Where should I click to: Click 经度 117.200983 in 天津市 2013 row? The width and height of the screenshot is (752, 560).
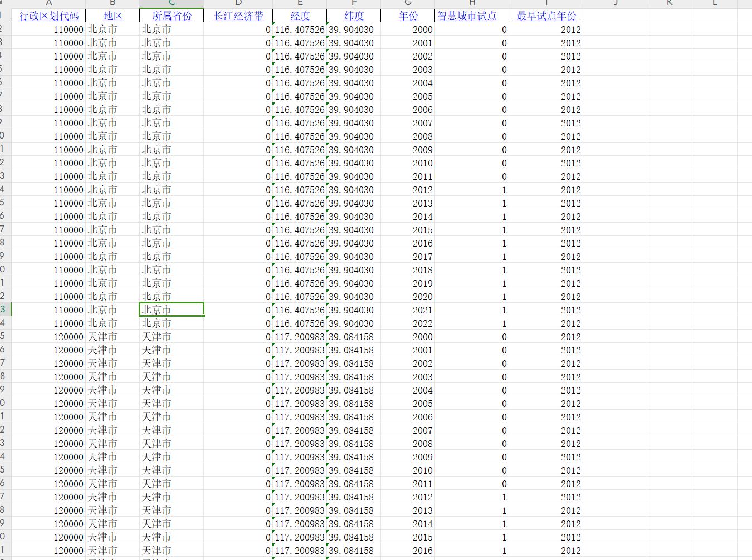(300, 510)
